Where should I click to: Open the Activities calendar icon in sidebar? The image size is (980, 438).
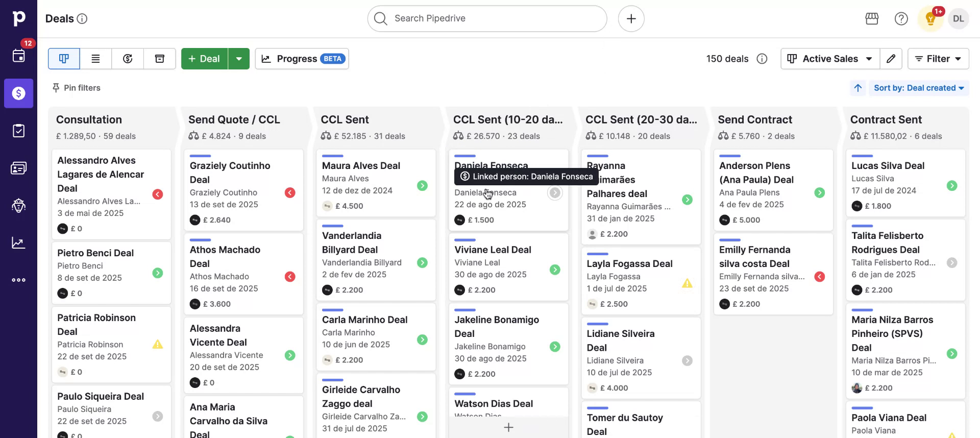[18, 56]
